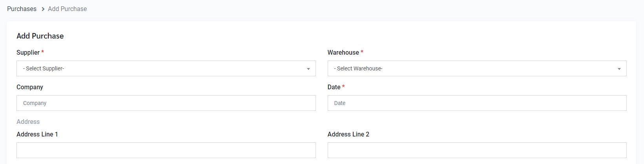This screenshot has width=644, height=164.
Task: Click the Date field label
Action: click(x=334, y=87)
